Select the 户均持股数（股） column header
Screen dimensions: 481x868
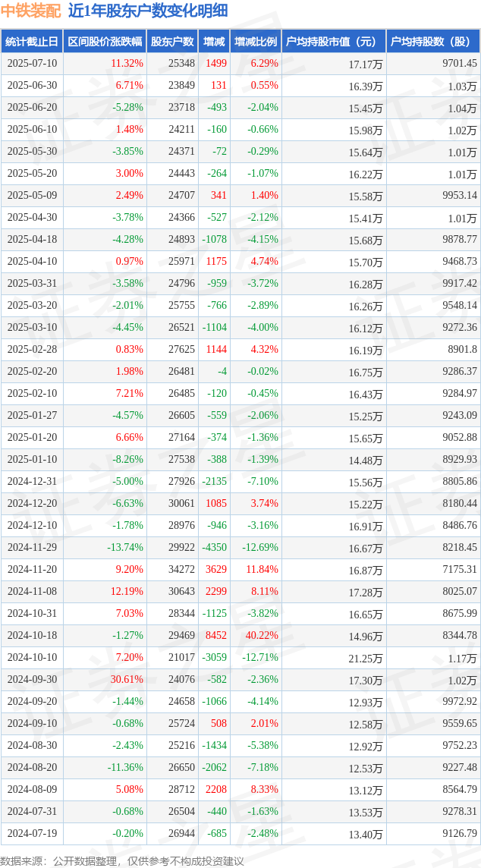pos(433,41)
